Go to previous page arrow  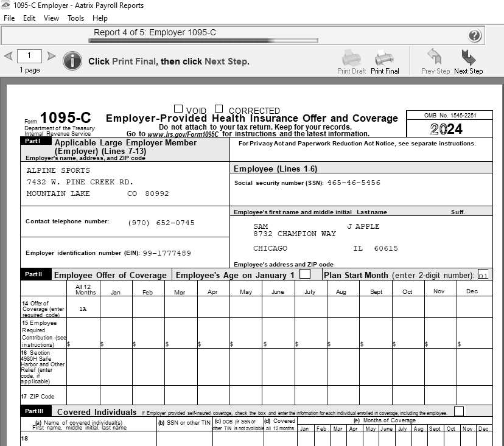9,56
